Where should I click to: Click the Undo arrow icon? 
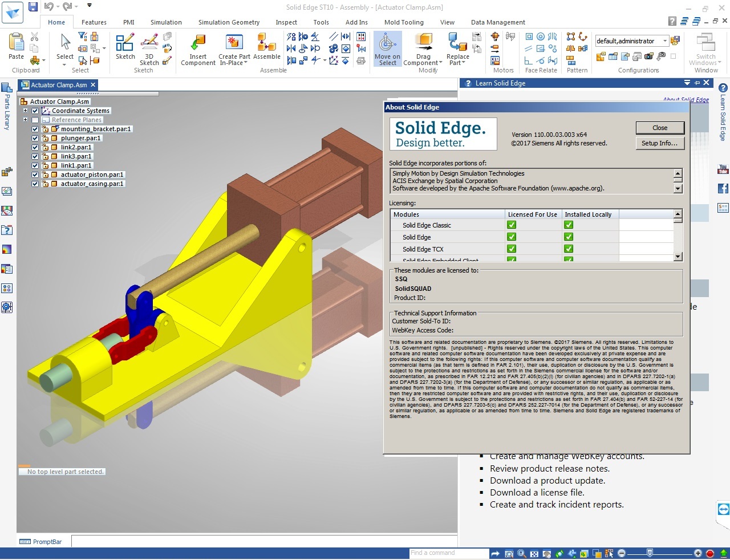pos(48,7)
